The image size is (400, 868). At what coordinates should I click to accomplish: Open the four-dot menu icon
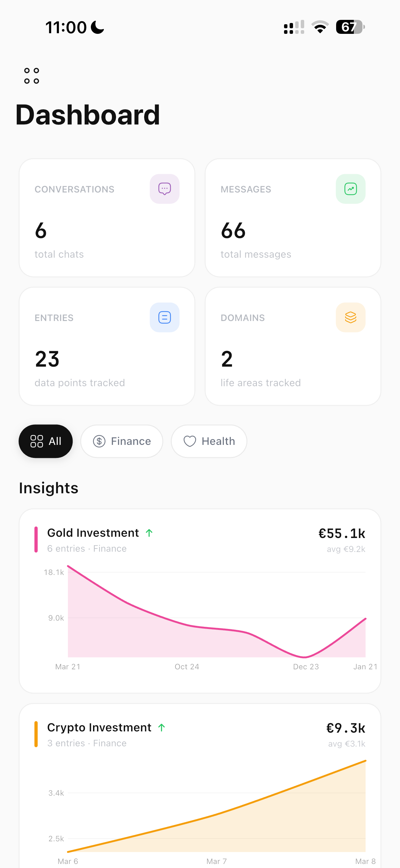(x=32, y=76)
